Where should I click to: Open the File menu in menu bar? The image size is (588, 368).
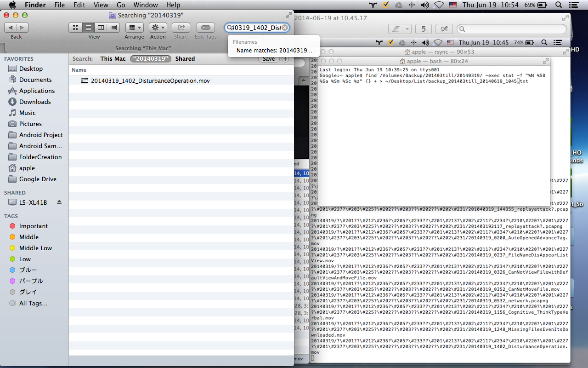click(x=59, y=5)
